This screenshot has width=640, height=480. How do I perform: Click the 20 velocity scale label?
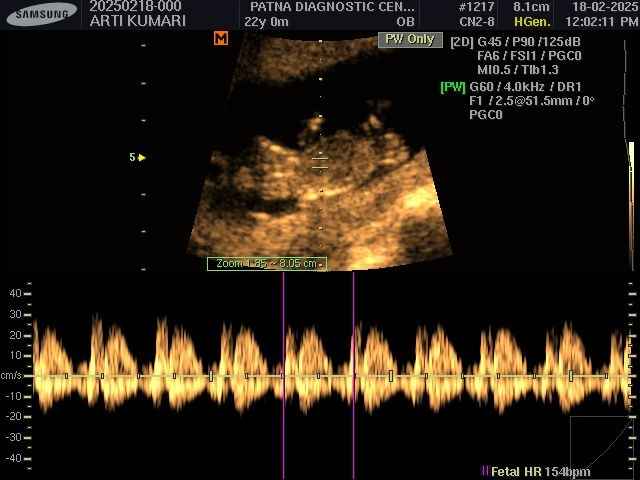click(x=16, y=335)
